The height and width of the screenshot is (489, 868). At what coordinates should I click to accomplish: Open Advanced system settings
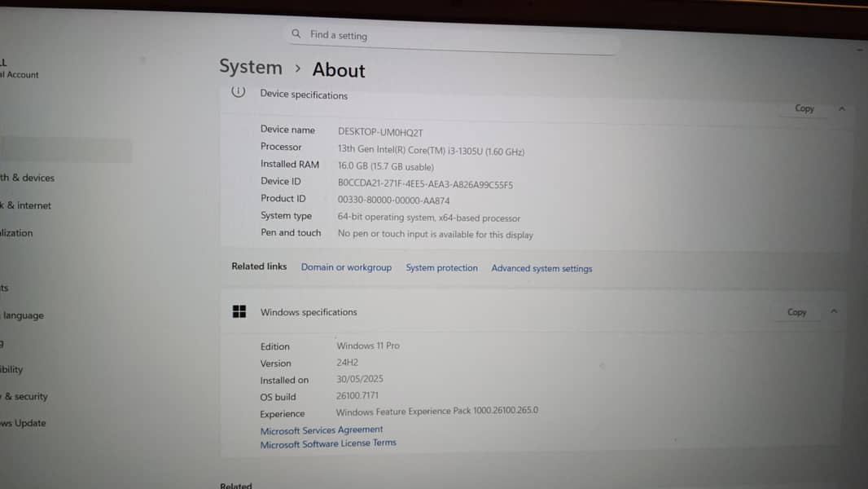[x=541, y=268]
